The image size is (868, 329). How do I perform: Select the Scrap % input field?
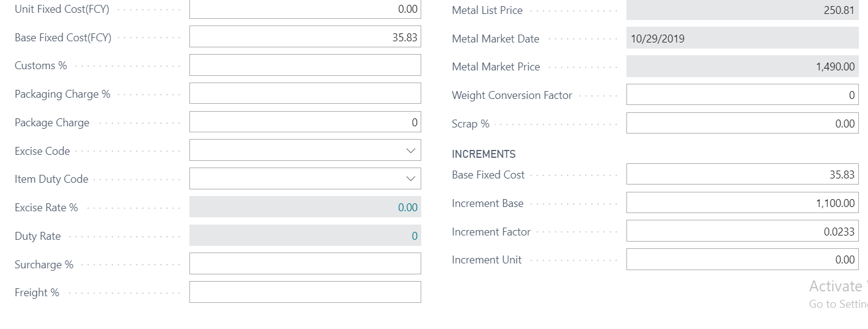point(742,123)
